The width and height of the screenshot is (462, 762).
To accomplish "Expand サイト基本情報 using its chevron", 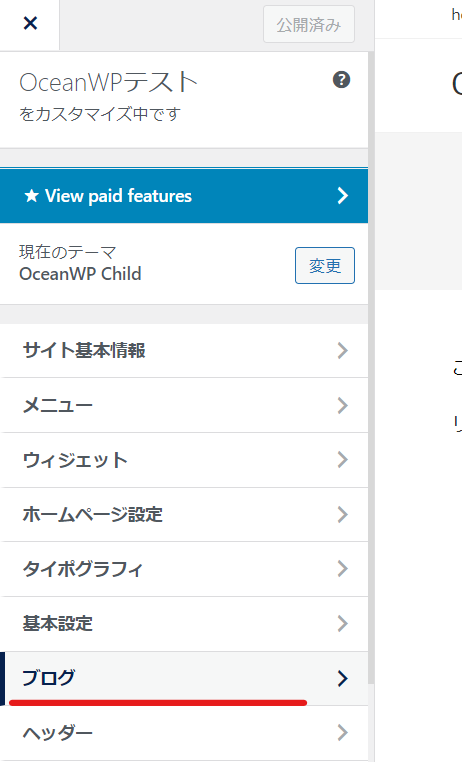I will pos(343,350).
